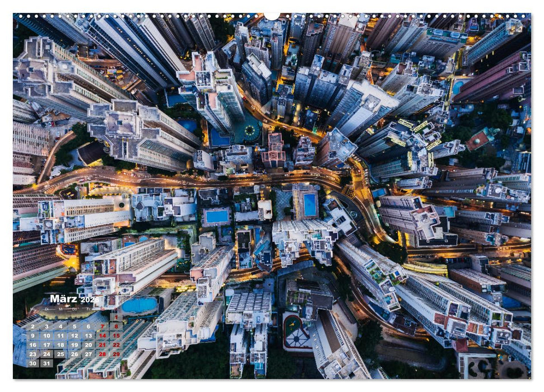Select the Mi column header

pyautogui.click(x=61, y=309)
